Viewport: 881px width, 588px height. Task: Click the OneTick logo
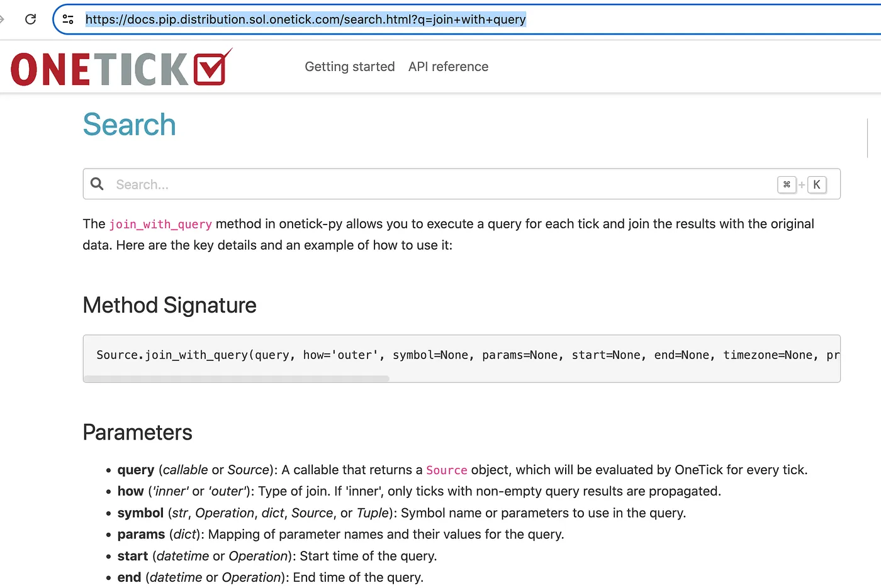coord(121,67)
